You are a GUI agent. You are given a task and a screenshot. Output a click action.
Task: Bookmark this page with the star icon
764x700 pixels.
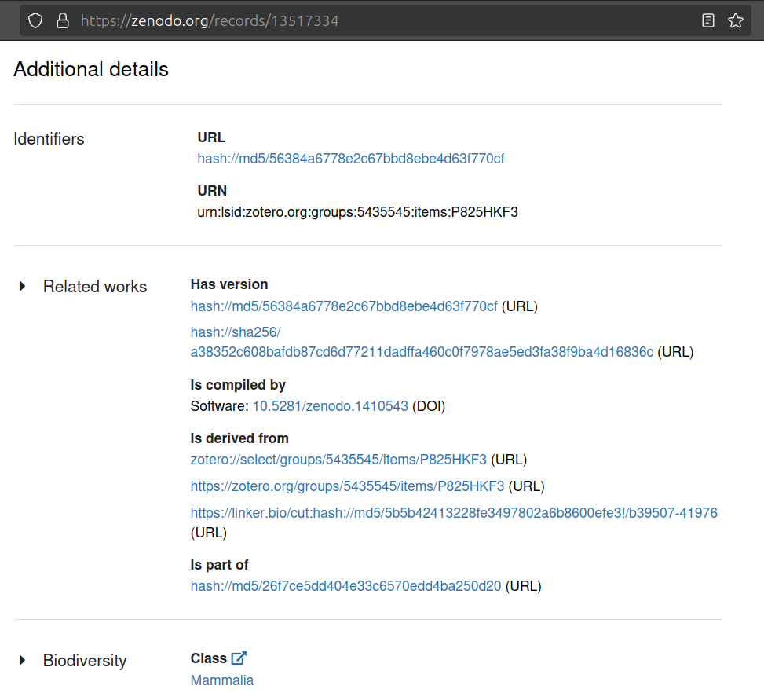736,20
